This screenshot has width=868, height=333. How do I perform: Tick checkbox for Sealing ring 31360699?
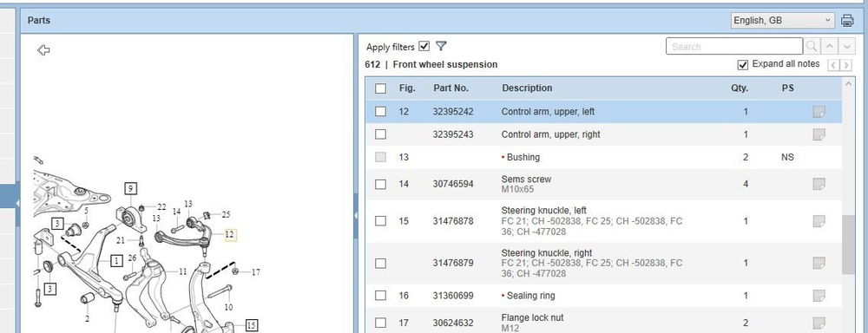(380, 296)
